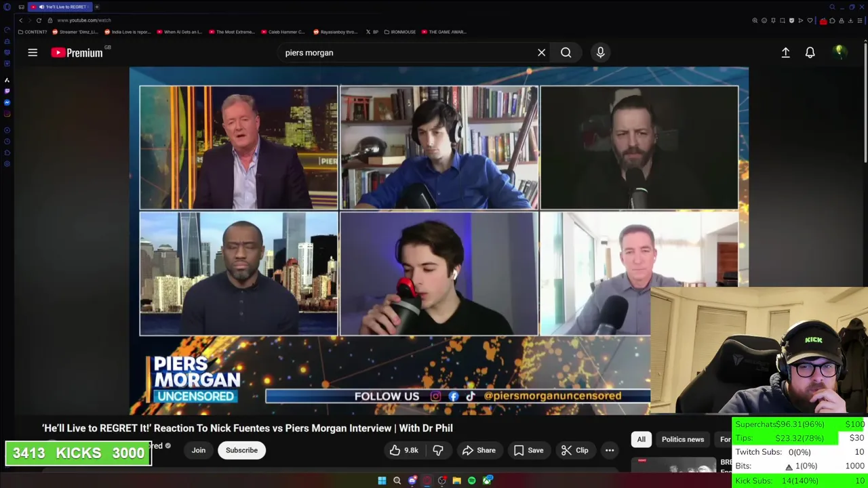Reload the page
Viewport: 868px width, 488px height.
pos(39,20)
